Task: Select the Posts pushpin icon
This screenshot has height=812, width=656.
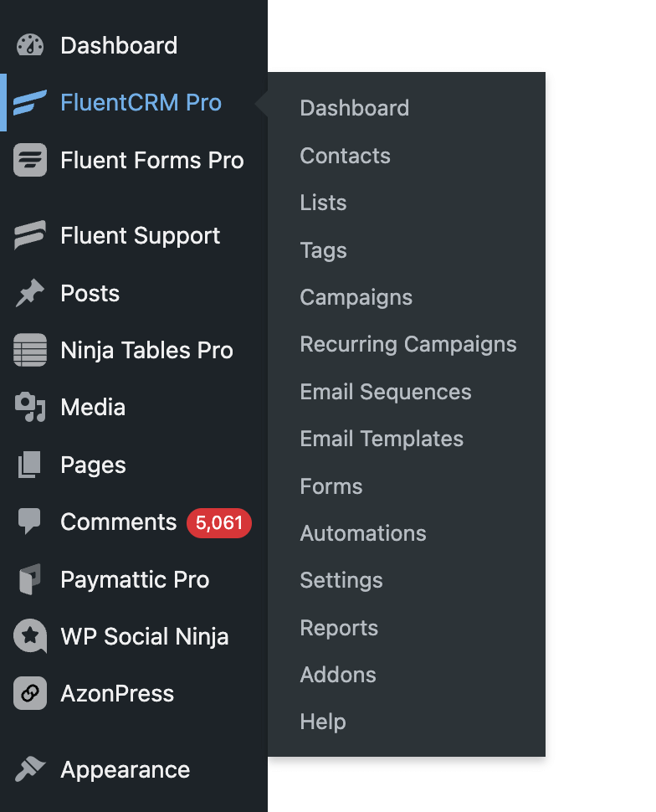Action: (x=29, y=293)
